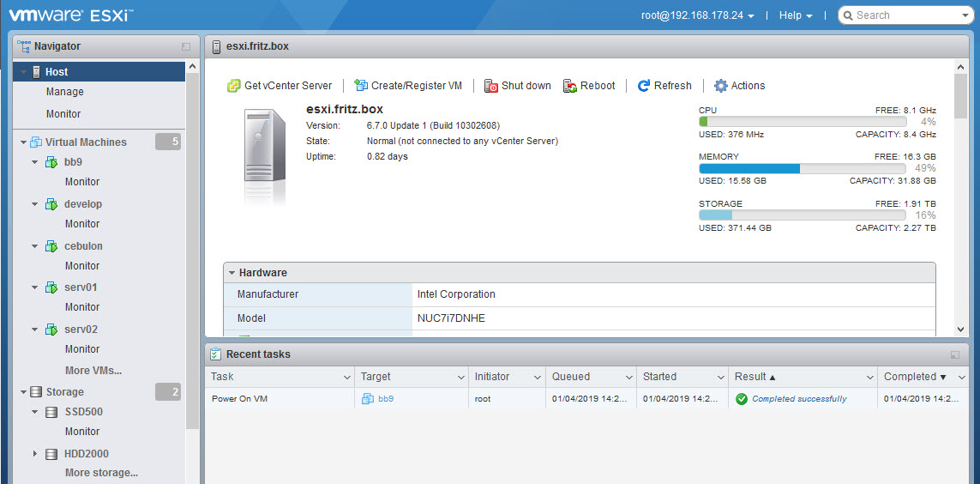Collapse the Virtual Machines tree node
The width and height of the screenshot is (980, 484).
[23, 142]
